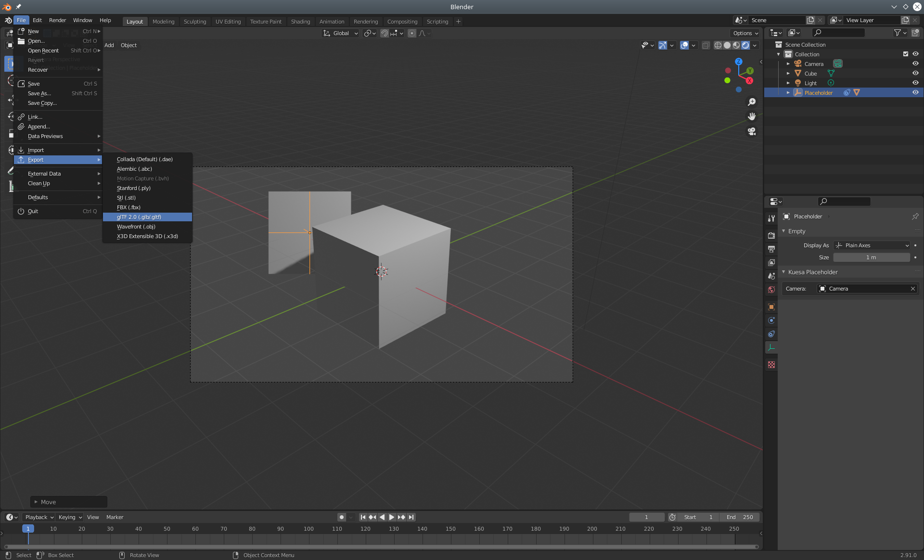Screen dimensions: 924x560
Task: Click the Z axis on navigation gizmo
Action: 739,62
